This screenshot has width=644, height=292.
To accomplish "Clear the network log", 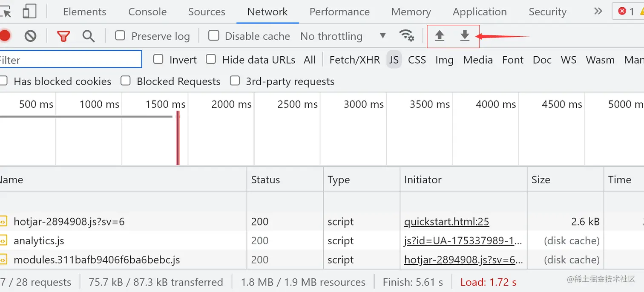I will click(30, 36).
